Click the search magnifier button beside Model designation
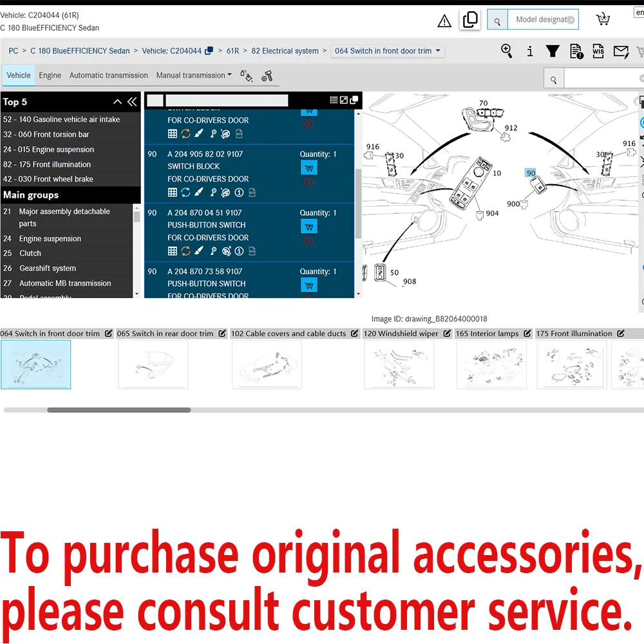The image size is (644, 644). [x=497, y=20]
